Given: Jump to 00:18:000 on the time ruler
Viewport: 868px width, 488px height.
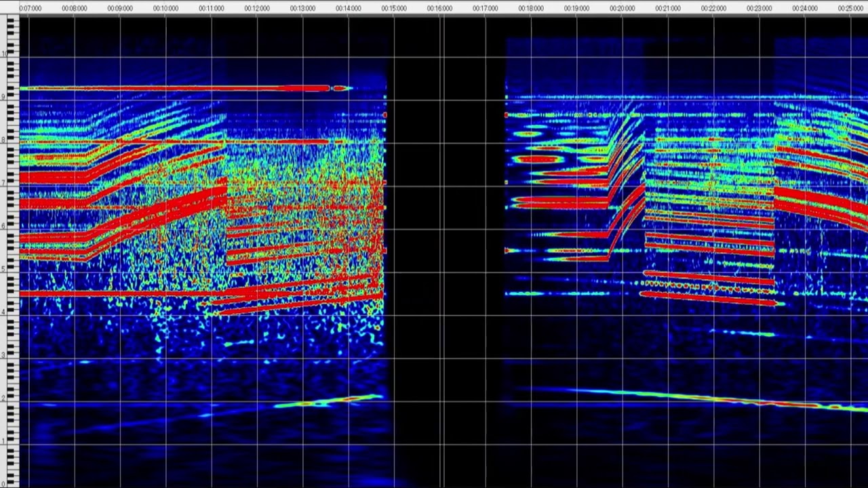Looking at the screenshot, I should (x=531, y=8).
